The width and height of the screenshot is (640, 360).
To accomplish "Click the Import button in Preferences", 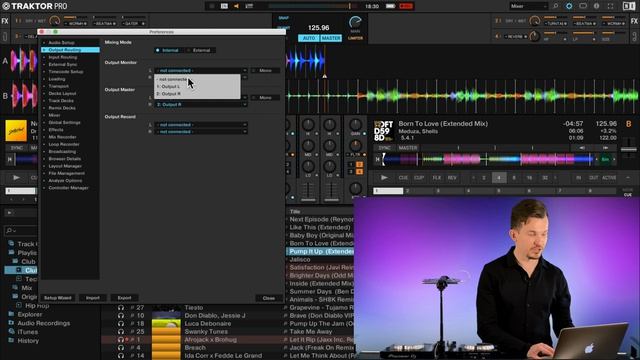I will point(93,298).
